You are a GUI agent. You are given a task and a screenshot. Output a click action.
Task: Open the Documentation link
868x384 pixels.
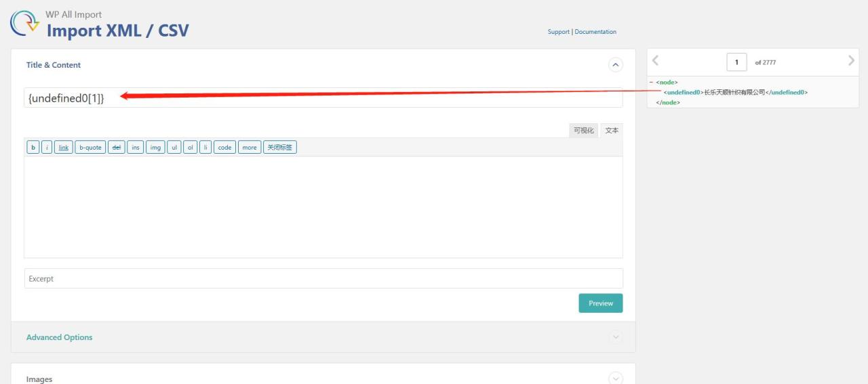[595, 32]
